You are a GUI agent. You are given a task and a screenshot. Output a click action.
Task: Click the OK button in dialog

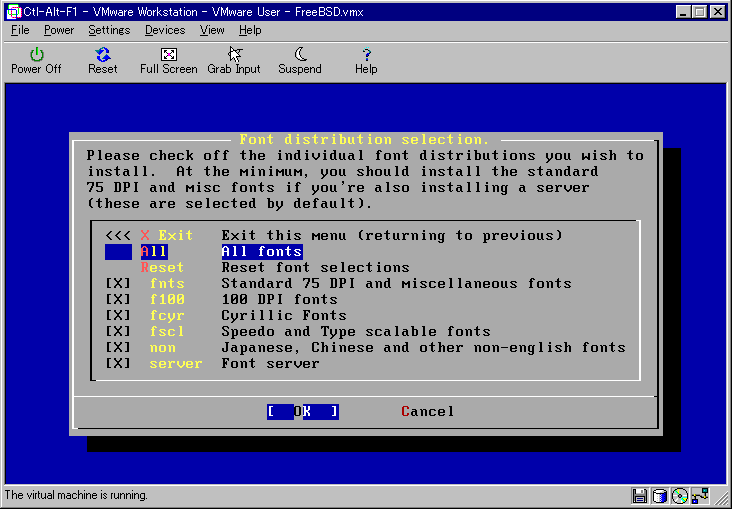pyautogui.click(x=303, y=411)
